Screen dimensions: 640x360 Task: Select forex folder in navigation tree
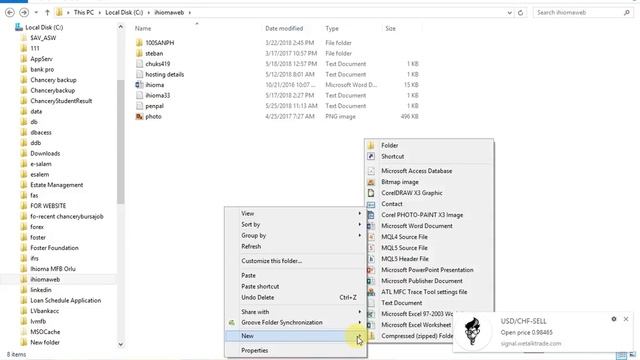37,227
